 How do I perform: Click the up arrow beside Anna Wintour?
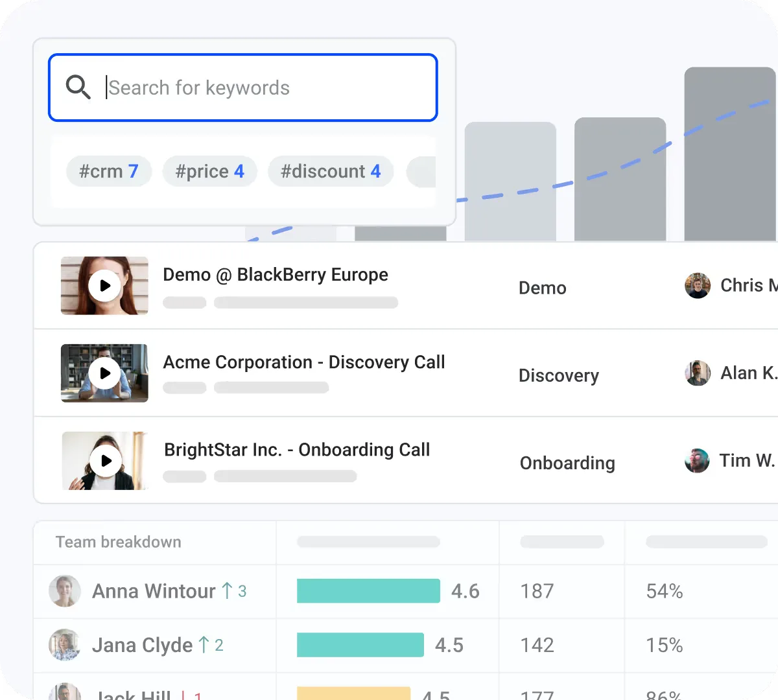point(227,590)
